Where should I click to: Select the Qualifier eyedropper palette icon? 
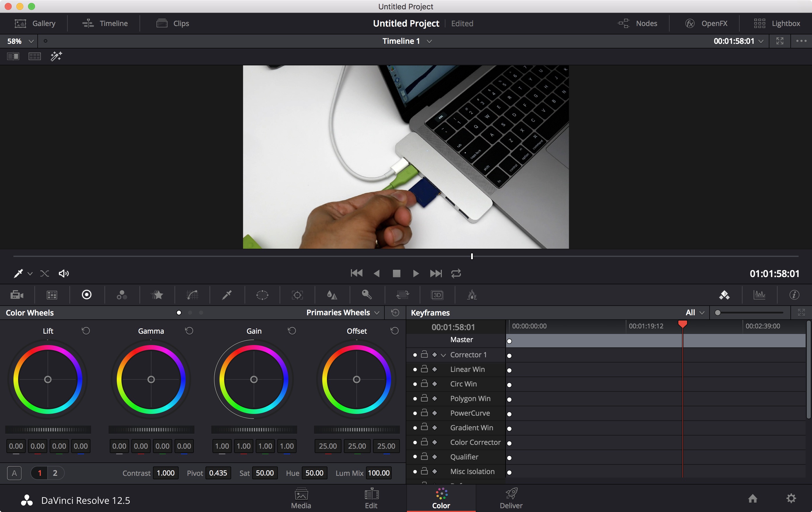pos(227,295)
